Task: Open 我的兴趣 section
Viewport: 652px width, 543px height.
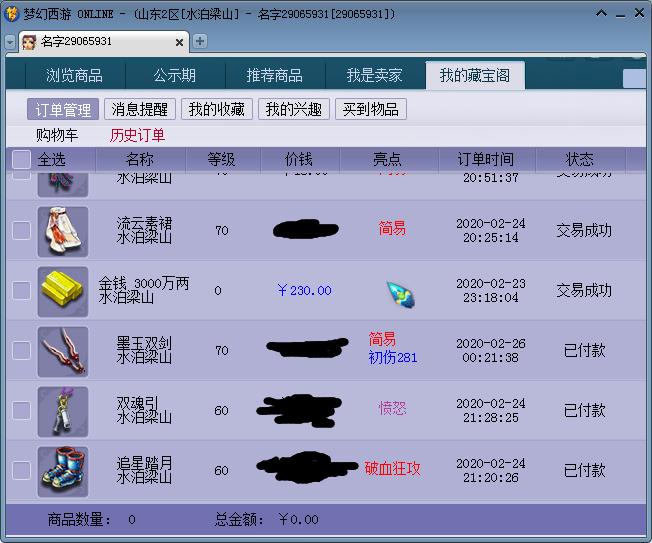Action: pos(294,109)
